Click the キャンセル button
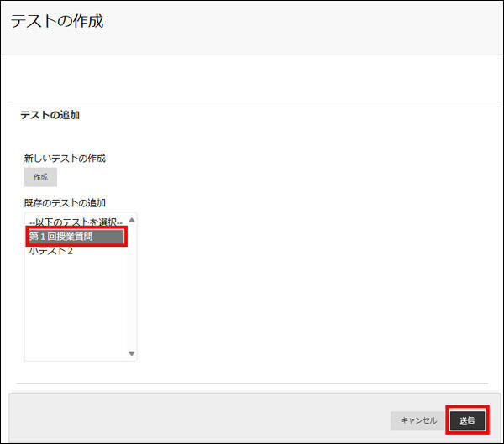The image size is (504, 444). [418, 420]
